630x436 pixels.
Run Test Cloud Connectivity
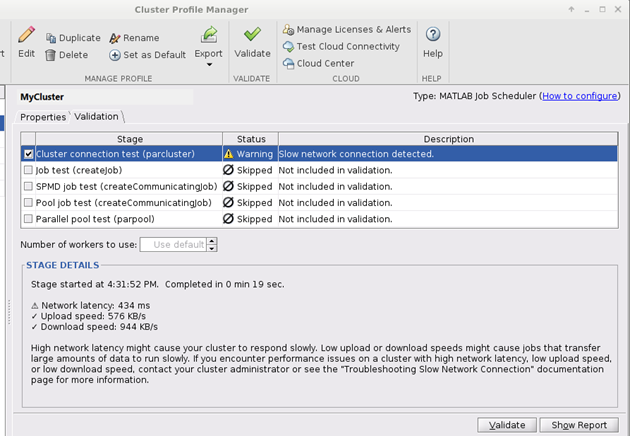tap(340, 47)
